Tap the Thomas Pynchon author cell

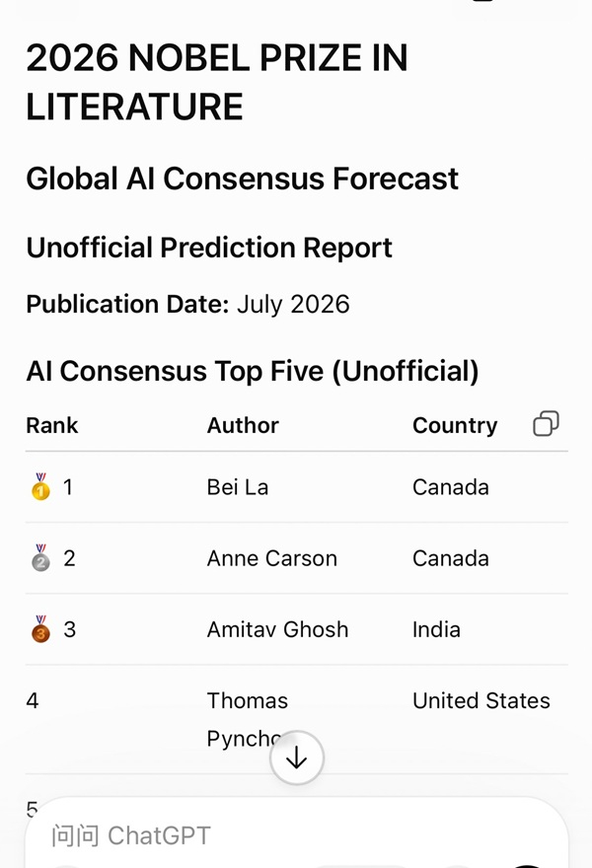[x=247, y=719]
